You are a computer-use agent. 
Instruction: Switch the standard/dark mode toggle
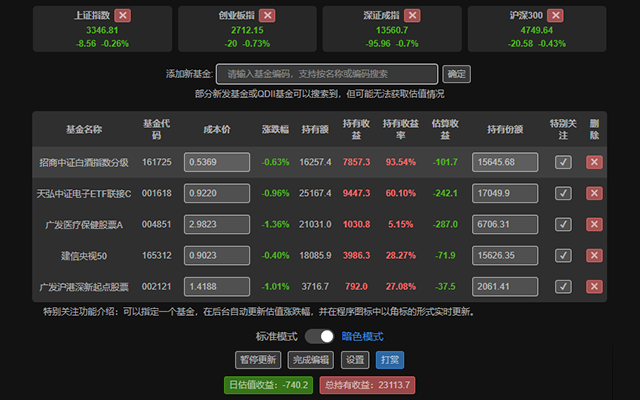pyautogui.click(x=320, y=336)
